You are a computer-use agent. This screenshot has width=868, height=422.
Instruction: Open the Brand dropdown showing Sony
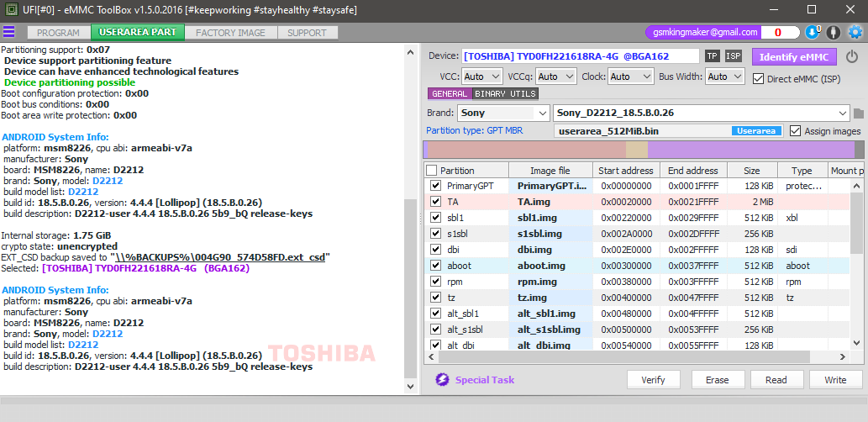tap(503, 113)
